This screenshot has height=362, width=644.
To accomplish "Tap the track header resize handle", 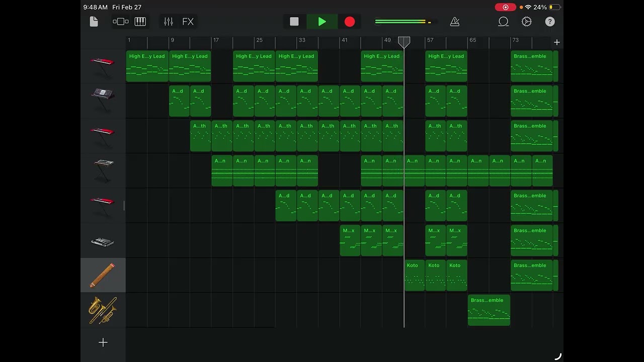I will [x=124, y=206].
